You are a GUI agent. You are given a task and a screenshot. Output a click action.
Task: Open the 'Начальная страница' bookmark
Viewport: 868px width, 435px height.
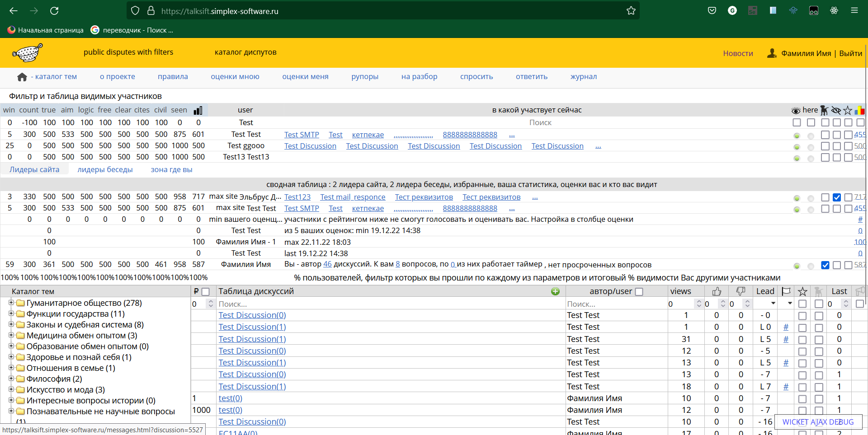tap(46, 30)
